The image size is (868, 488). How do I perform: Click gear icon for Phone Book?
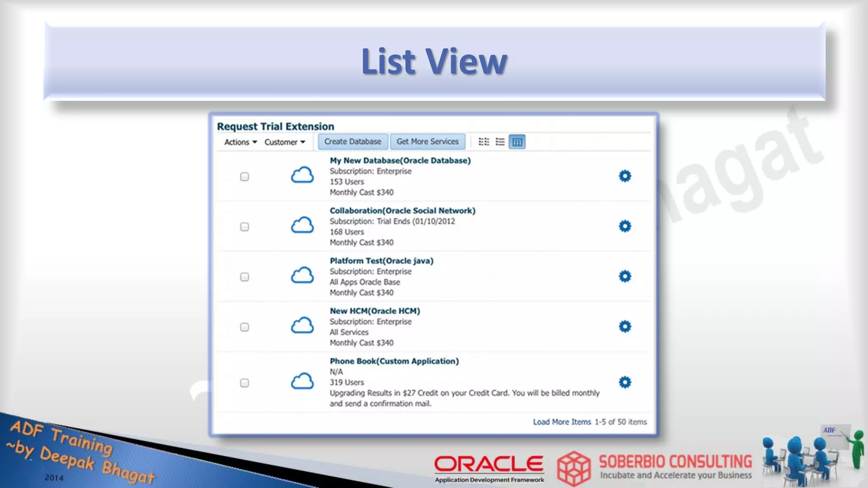click(625, 382)
